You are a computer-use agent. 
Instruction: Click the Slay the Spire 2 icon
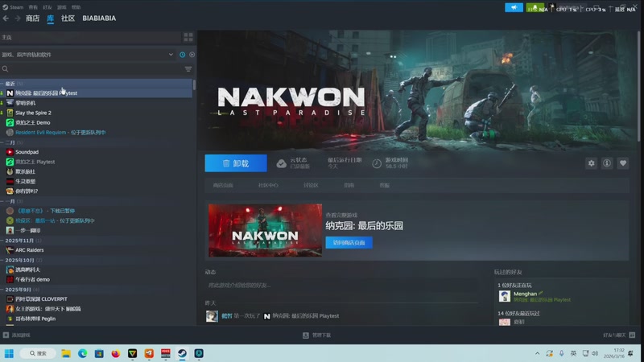(10, 113)
